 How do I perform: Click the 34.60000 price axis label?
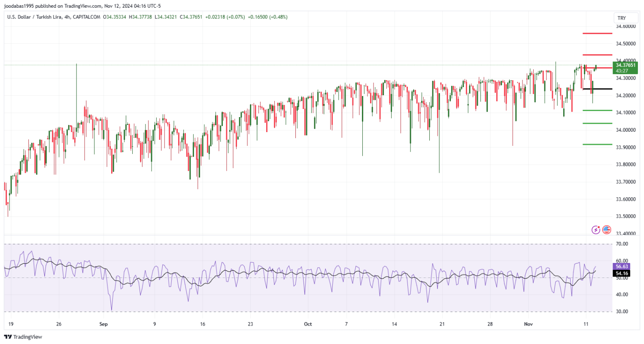(x=626, y=26)
